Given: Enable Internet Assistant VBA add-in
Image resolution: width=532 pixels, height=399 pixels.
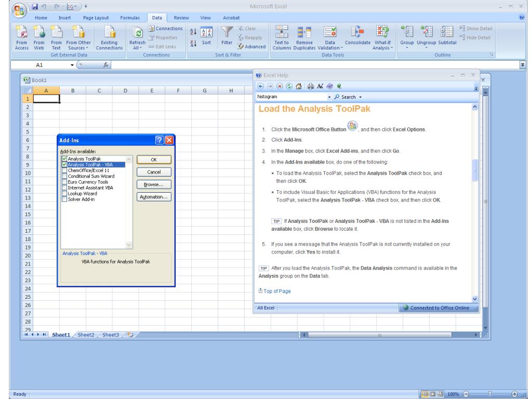Looking at the screenshot, I should tap(64, 188).
